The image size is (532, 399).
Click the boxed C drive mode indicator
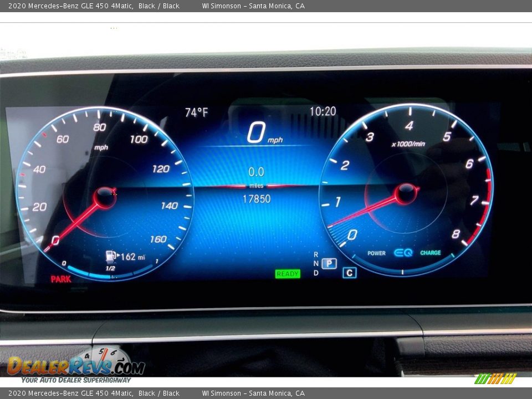tap(350, 273)
